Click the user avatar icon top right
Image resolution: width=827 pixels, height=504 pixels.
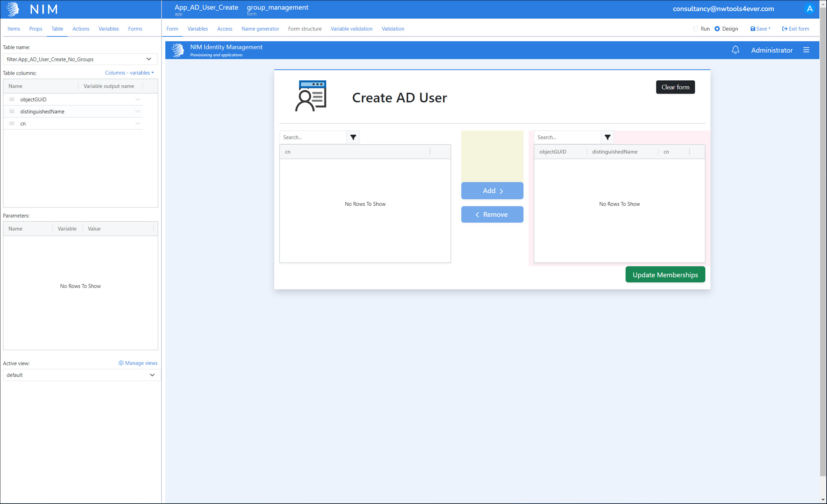(x=809, y=9)
